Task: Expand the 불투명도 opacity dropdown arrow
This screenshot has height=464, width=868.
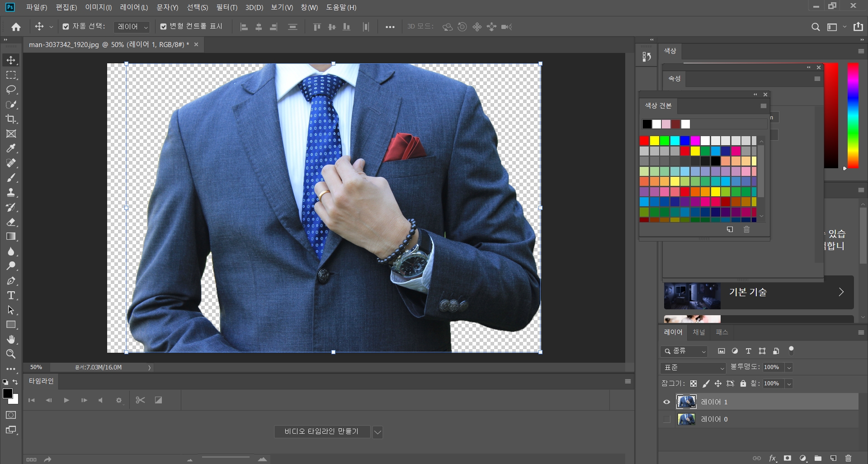Action: (789, 368)
